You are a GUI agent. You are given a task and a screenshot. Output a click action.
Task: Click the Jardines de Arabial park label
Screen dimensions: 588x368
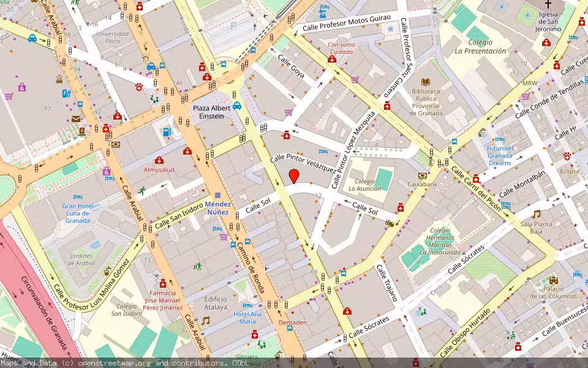(x=81, y=259)
